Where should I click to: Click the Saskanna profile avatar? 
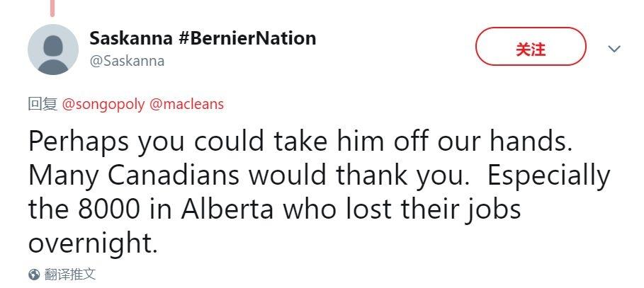pyautogui.click(x=52, y=49)
